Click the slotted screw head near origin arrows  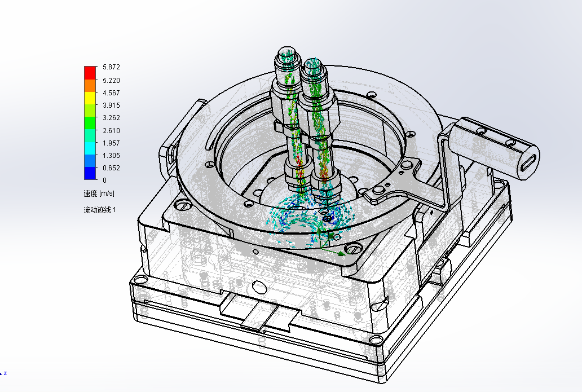(x=354, y=248)
